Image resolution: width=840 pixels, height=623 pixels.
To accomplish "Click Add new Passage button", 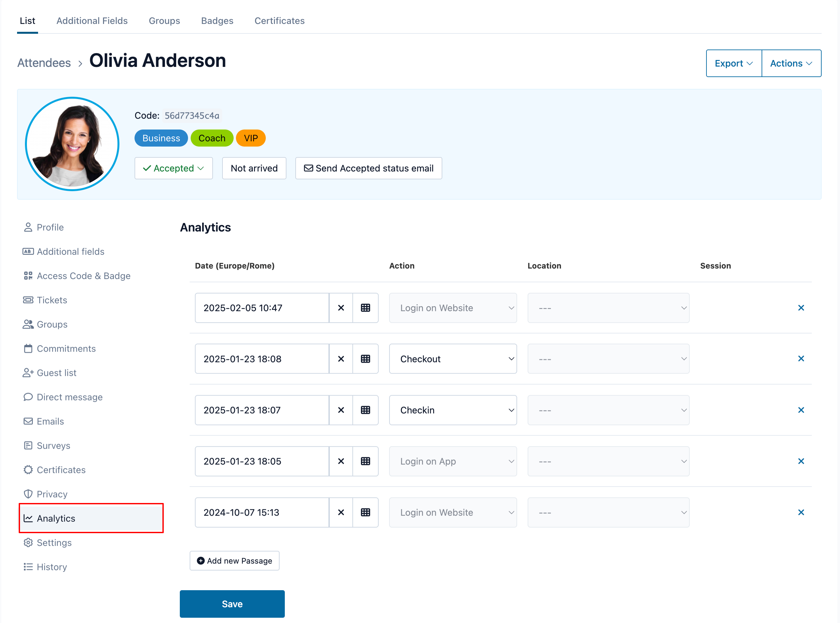I will 234,560.
